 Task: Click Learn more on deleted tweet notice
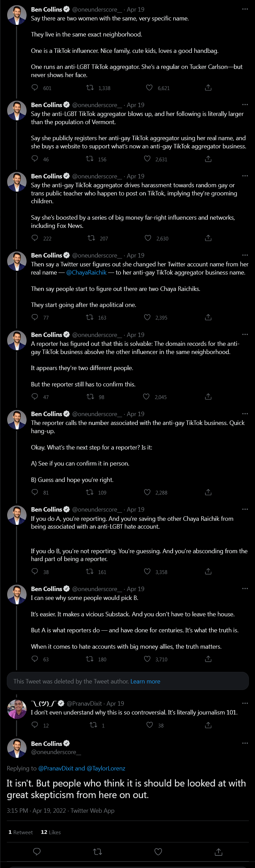[145, 681]
